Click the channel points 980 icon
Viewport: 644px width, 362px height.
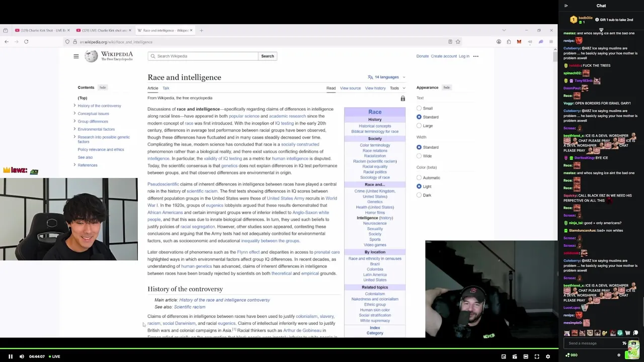coord(571,355)
